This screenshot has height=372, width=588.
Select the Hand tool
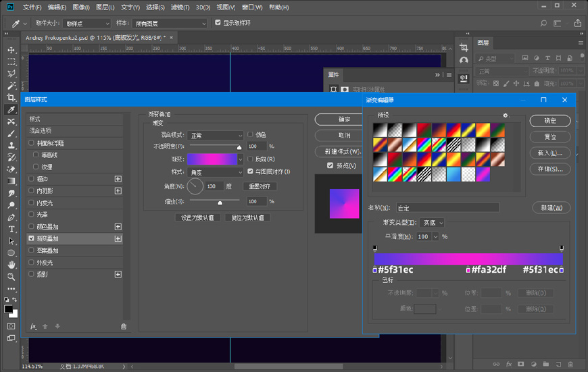click(x=11, y=265)
